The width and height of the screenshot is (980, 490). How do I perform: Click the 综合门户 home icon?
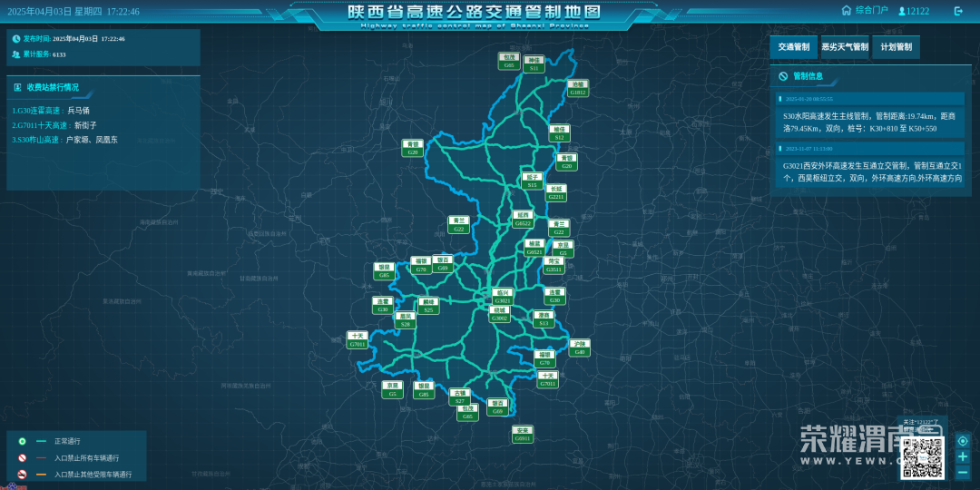pyautogui.click(x=847, y=11)
